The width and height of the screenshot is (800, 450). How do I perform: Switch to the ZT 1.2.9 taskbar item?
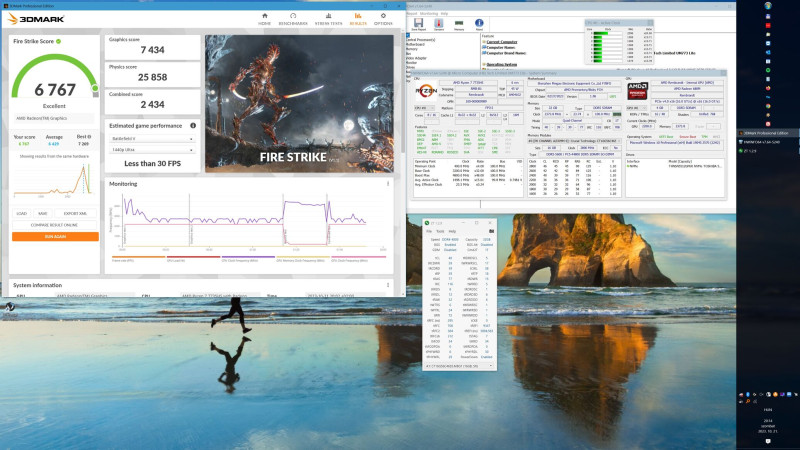tap(768, 151)
